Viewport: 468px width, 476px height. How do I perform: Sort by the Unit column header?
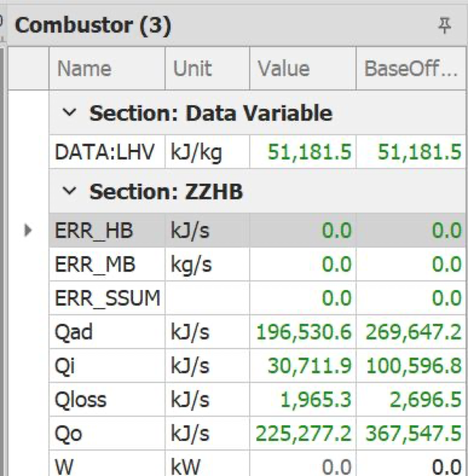pos(207,68)
